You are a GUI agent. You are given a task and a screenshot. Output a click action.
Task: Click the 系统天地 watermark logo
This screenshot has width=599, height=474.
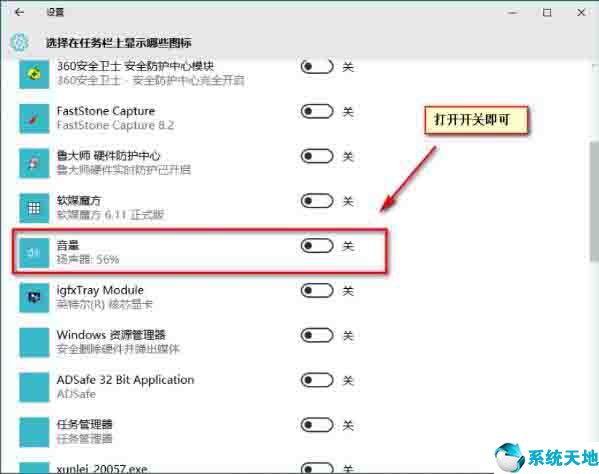coord(546,457)
